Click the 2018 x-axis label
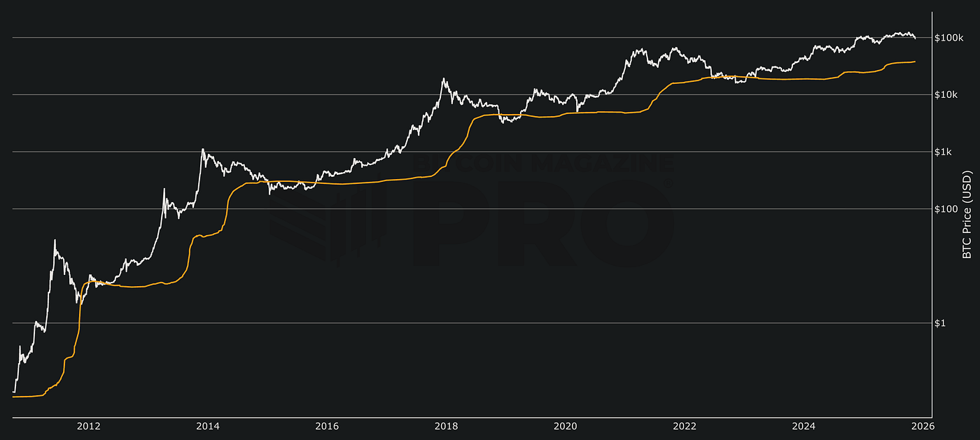This screenshot has width=980, height=440. click(446, 425)
